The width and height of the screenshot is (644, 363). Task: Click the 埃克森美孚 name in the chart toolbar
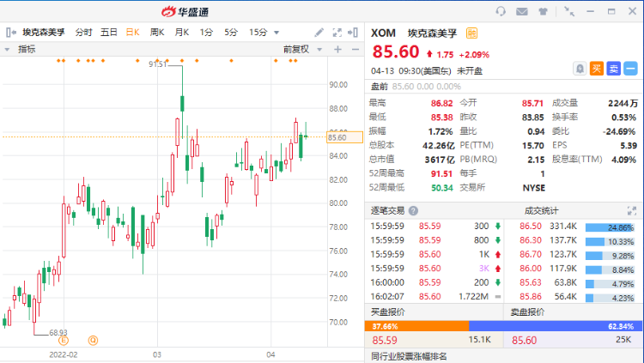44,32
